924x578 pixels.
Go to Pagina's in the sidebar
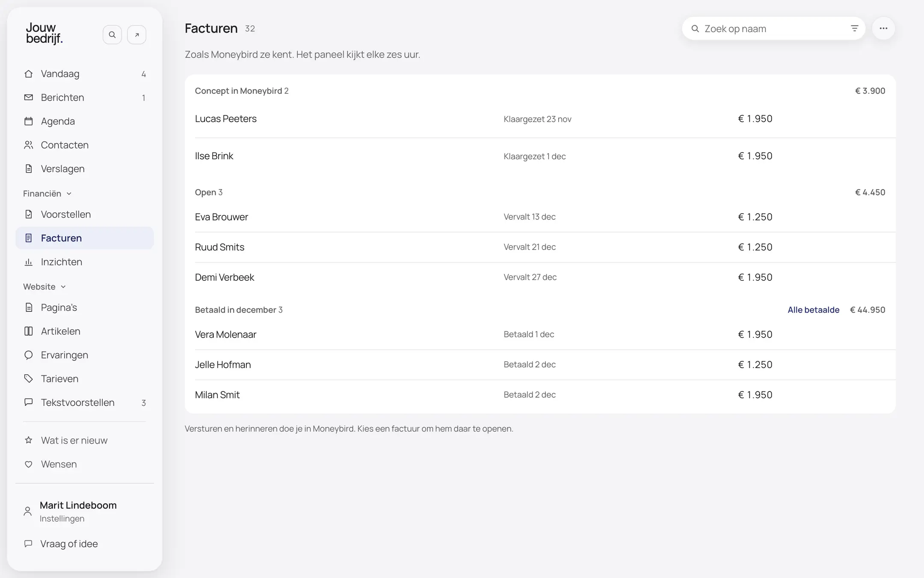click(x=85, y=307)
